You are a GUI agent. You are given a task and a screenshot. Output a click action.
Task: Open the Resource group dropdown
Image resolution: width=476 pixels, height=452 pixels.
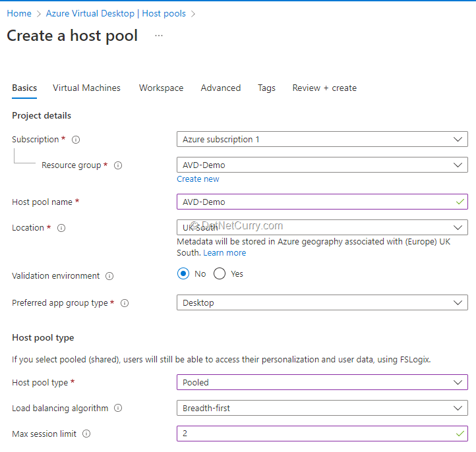tap(322, 165)
